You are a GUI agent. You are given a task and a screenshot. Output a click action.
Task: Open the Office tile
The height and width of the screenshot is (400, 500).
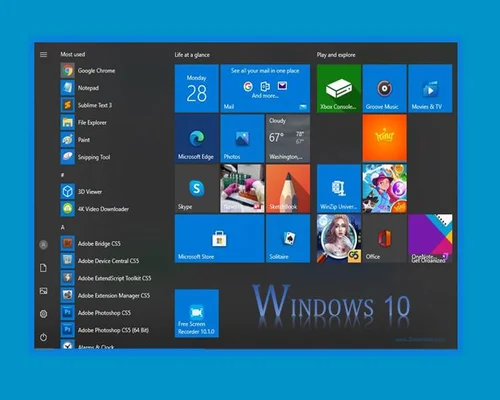pos(384,238)
